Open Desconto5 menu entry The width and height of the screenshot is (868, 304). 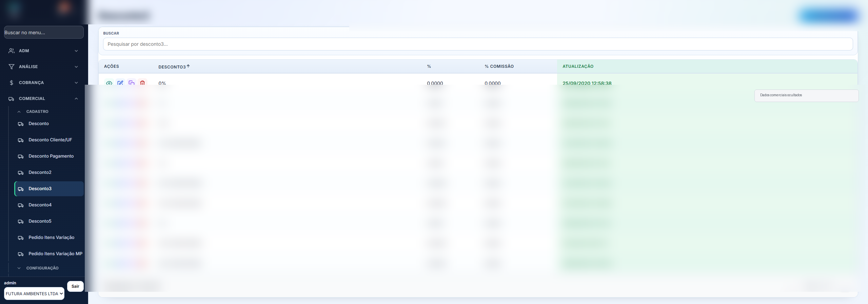[49, 221]
